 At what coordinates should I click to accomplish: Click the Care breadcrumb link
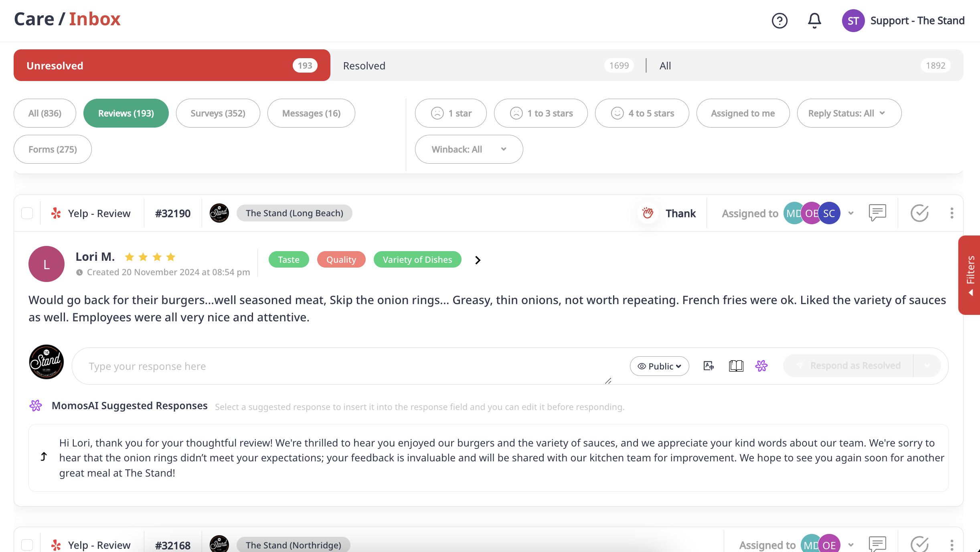(34, 19)
